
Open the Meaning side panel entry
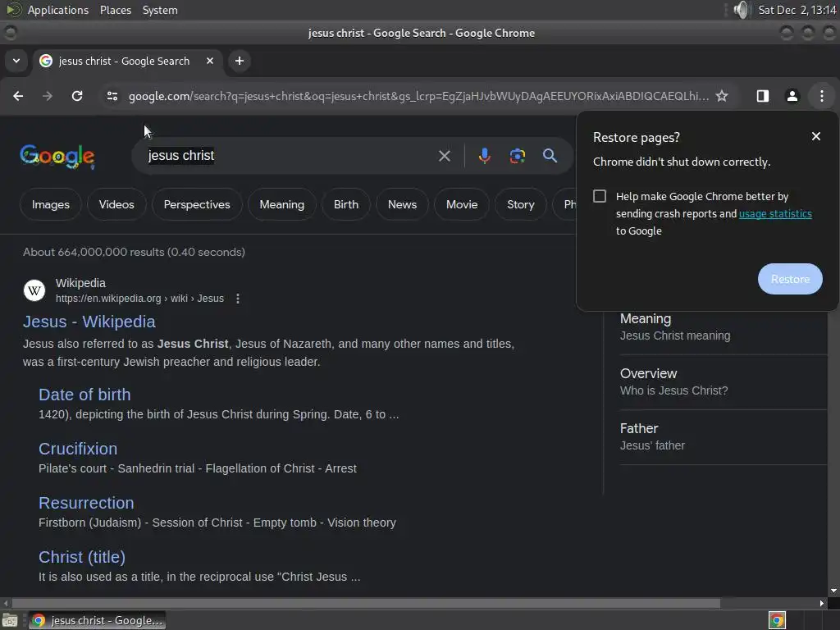[x=724, y=326]
